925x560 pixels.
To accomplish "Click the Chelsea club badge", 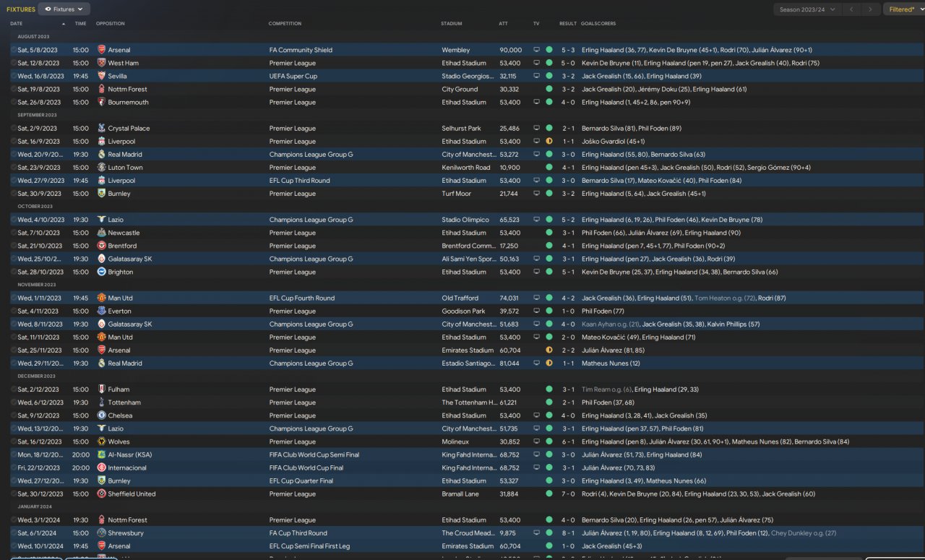I will click(x=102, y=415).
